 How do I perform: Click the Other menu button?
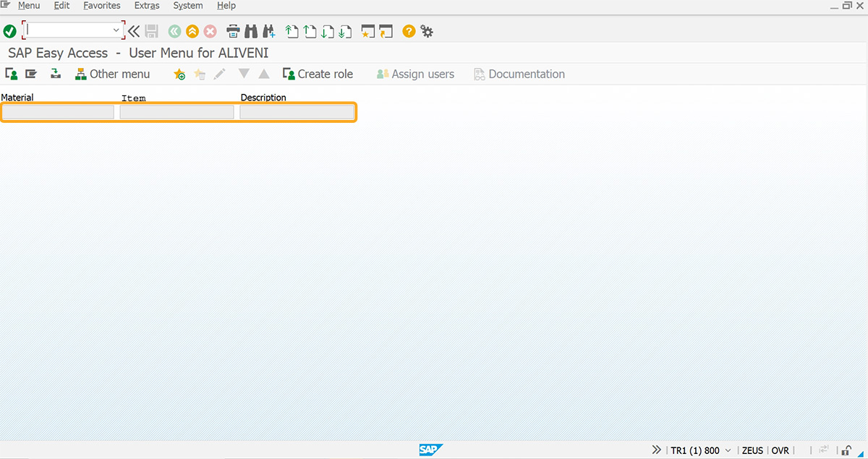pos(112,74)
